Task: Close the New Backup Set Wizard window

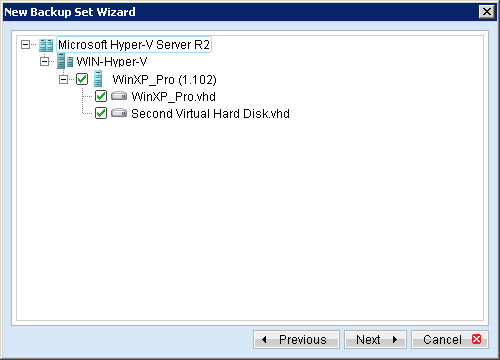Action: (x=487, y=12)
